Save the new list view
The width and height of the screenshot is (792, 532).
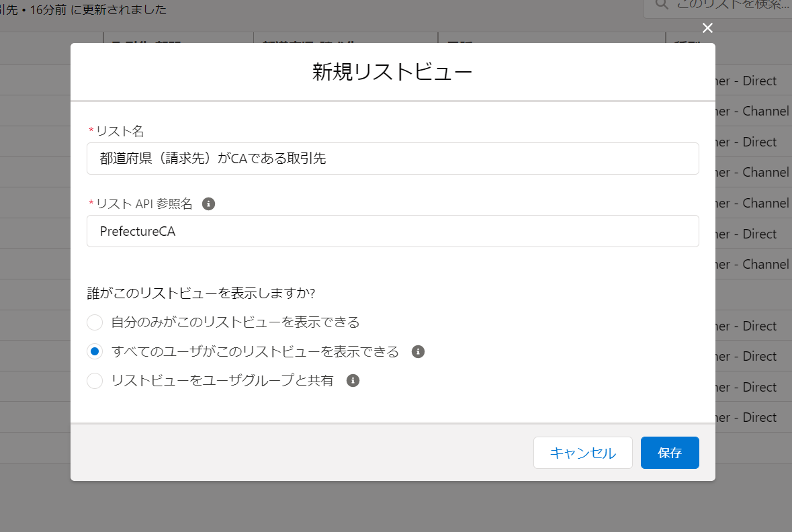click(x=669, y=453)
